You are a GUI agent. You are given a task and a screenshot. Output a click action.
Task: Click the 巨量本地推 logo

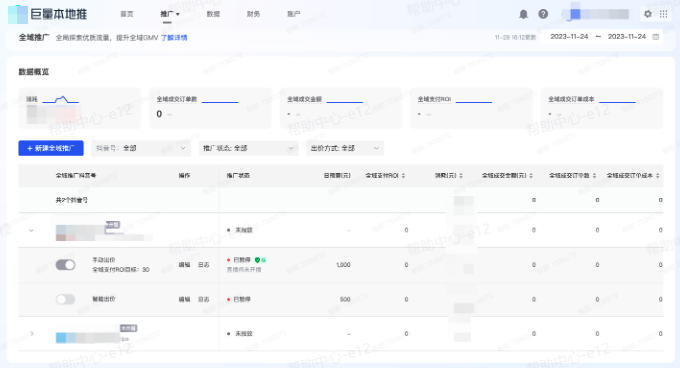pos(47,14)
